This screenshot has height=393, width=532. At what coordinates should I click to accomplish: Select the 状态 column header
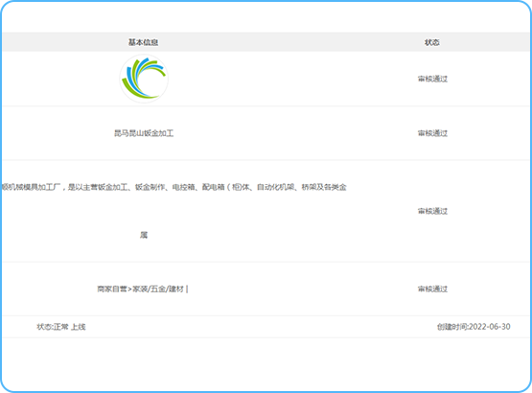[432, 42]
